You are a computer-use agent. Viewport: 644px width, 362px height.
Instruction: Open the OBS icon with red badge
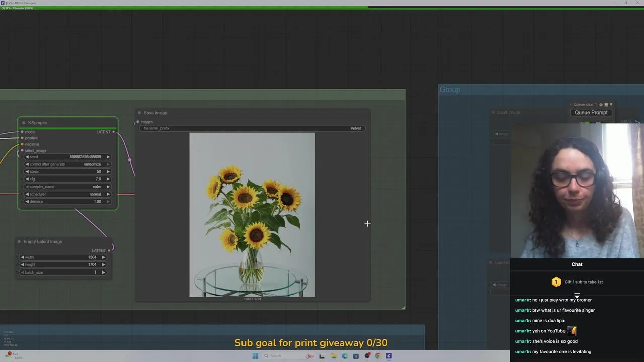pos(367,356)
